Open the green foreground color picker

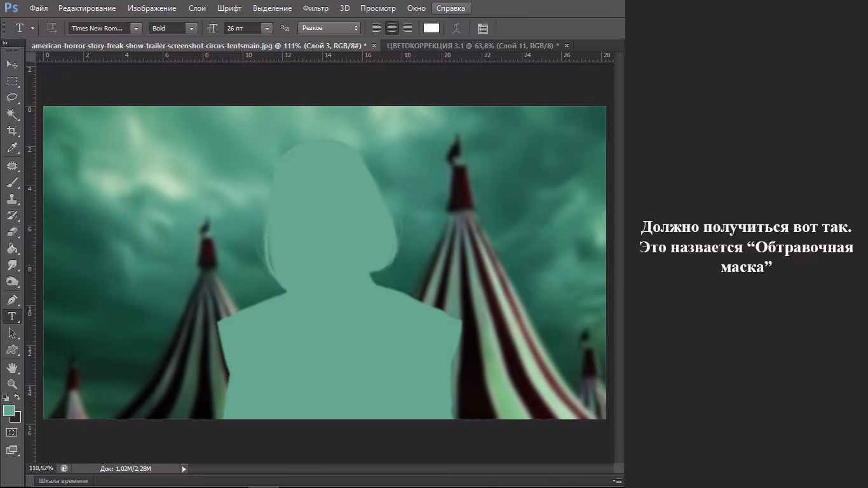coord(8,410)
